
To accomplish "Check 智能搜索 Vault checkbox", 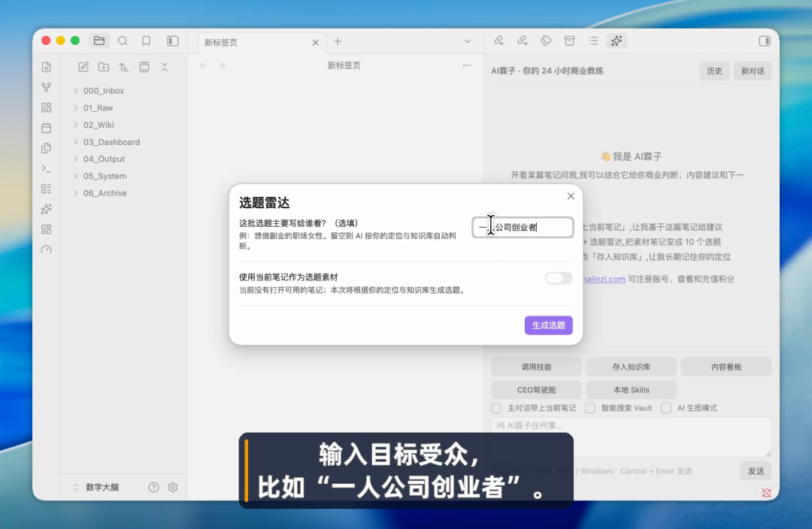I will pyautogui.click(x=590, y=408).
